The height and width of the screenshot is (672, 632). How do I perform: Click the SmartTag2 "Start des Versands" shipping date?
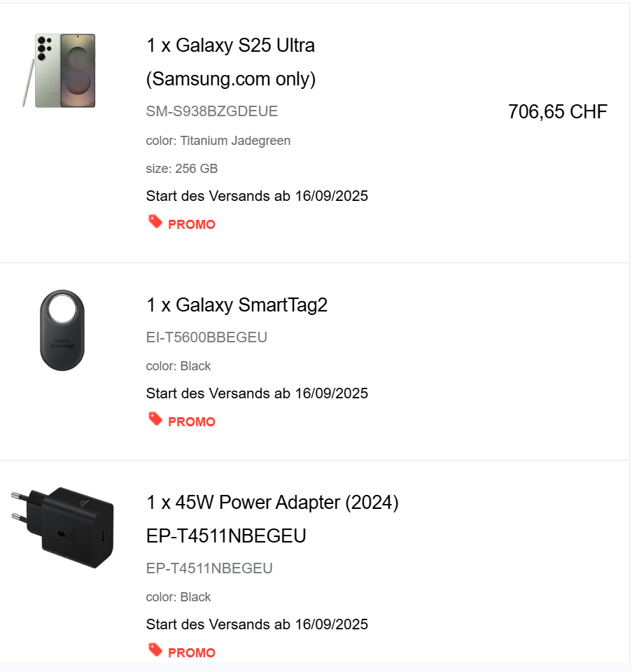[x=257, y=393]
